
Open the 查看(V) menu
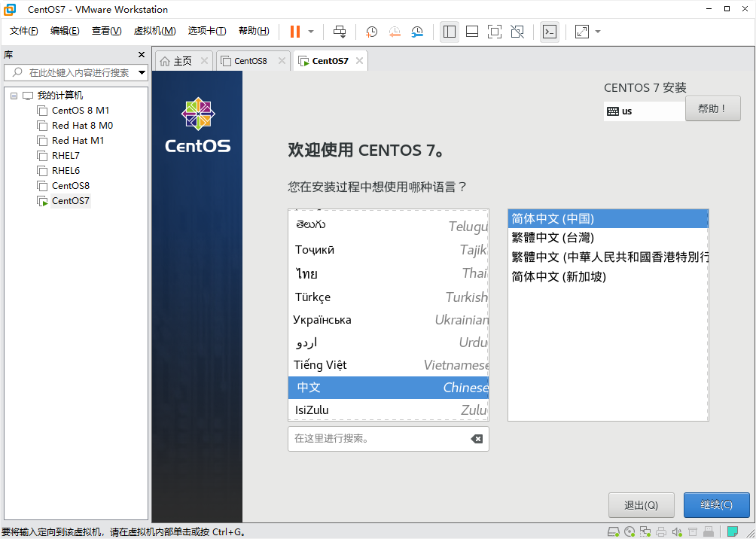[107, 31]
